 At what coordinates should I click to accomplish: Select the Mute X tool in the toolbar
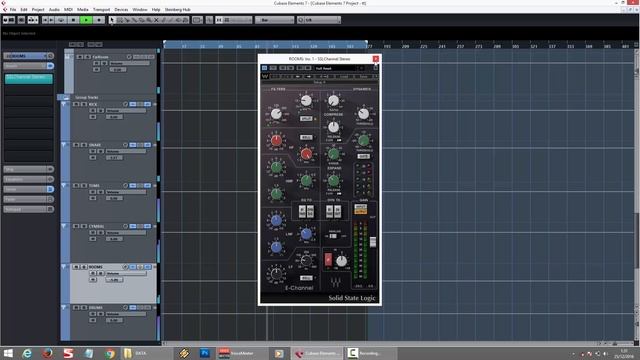click(156, 20)
